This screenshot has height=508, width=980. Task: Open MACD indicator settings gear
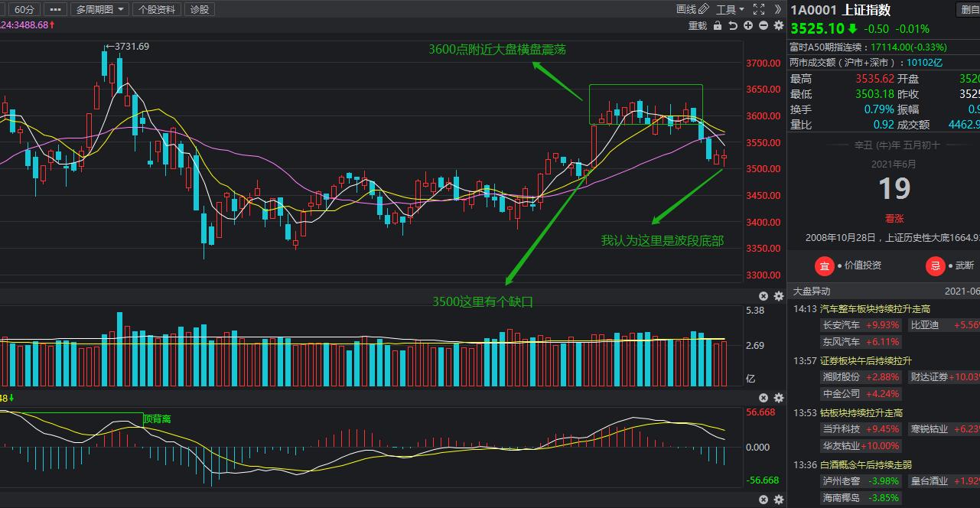coord(779,398)
